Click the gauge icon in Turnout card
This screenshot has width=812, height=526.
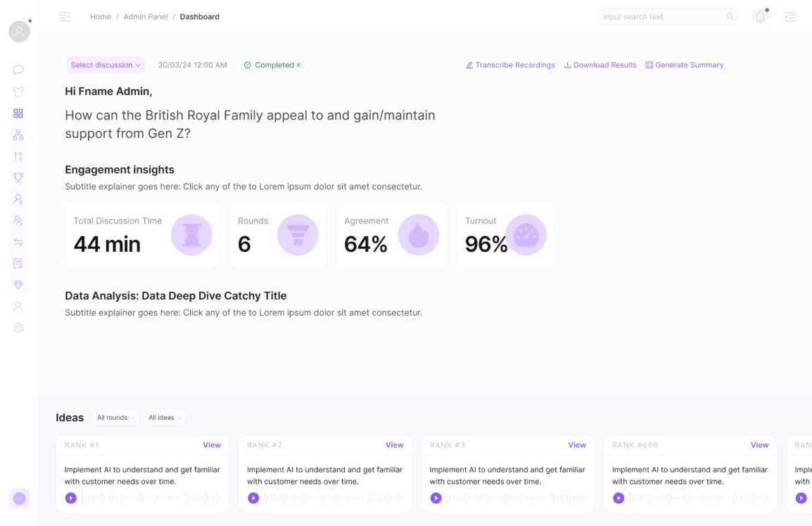pos(526,235)
